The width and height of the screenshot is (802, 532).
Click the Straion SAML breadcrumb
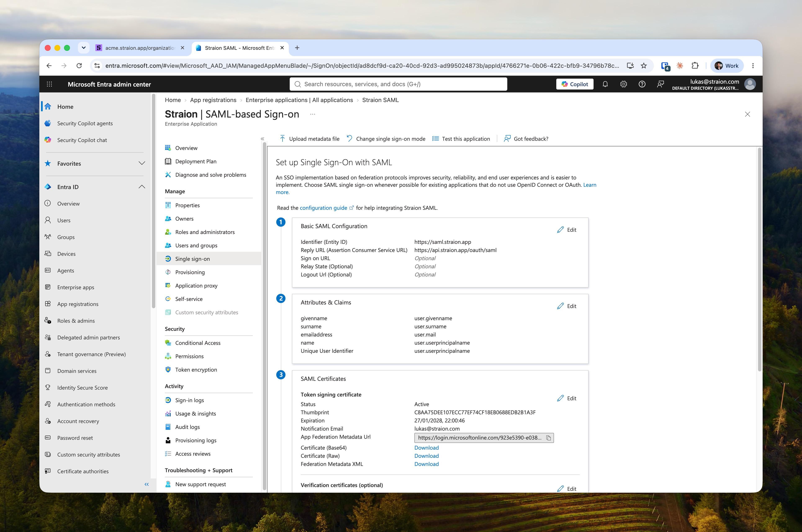pyautogui.click(x=380, y=100)
